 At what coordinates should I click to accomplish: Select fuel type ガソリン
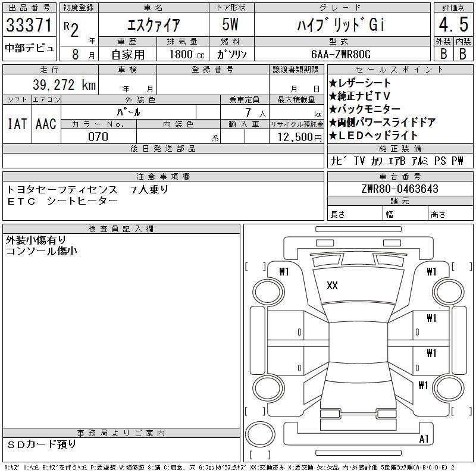(x=232, y=54)
